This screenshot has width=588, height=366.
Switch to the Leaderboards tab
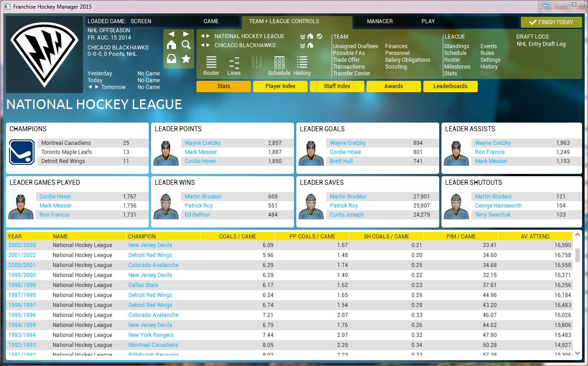[451, 86]
